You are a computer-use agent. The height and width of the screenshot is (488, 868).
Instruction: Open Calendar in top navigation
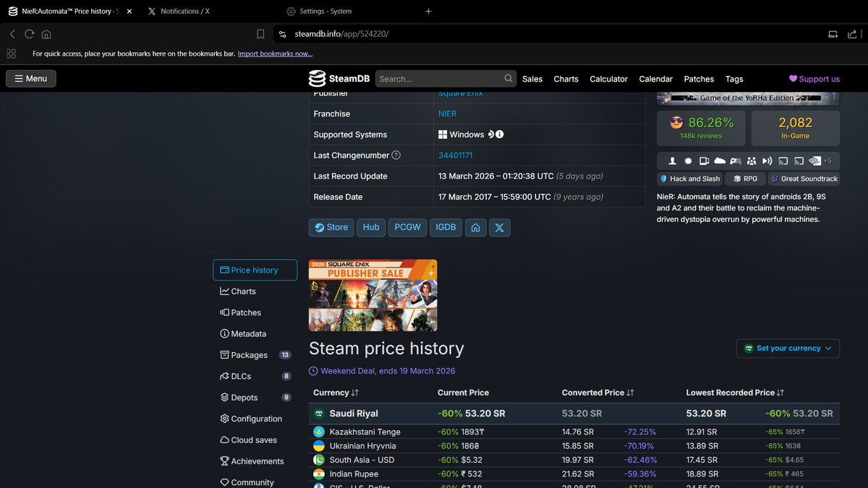[655, 79]
